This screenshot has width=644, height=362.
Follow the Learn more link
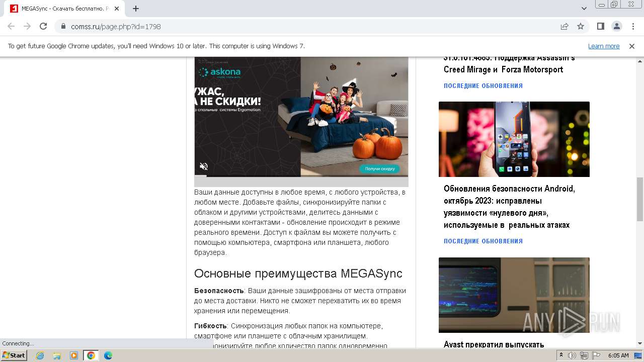604,46
